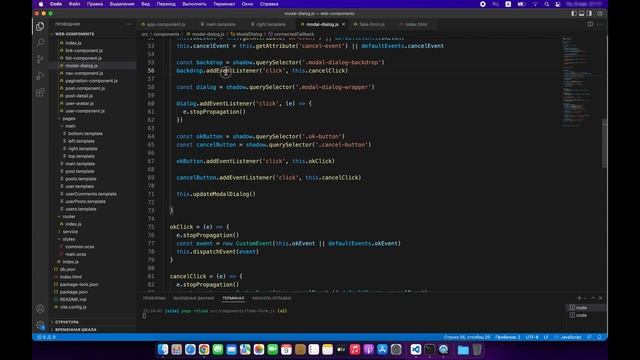Open the Manage gear in the activity bar

[40, 325]
